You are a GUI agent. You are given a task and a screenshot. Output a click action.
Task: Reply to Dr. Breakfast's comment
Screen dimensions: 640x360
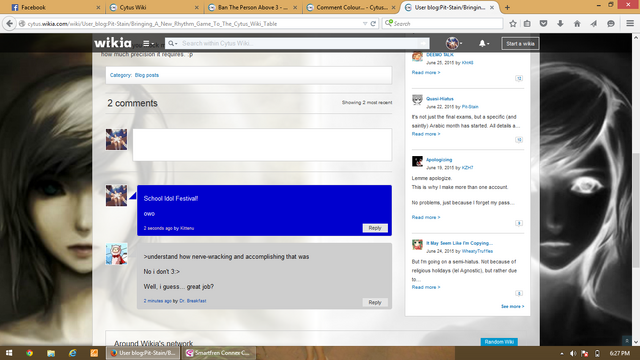tap(375, 302)
